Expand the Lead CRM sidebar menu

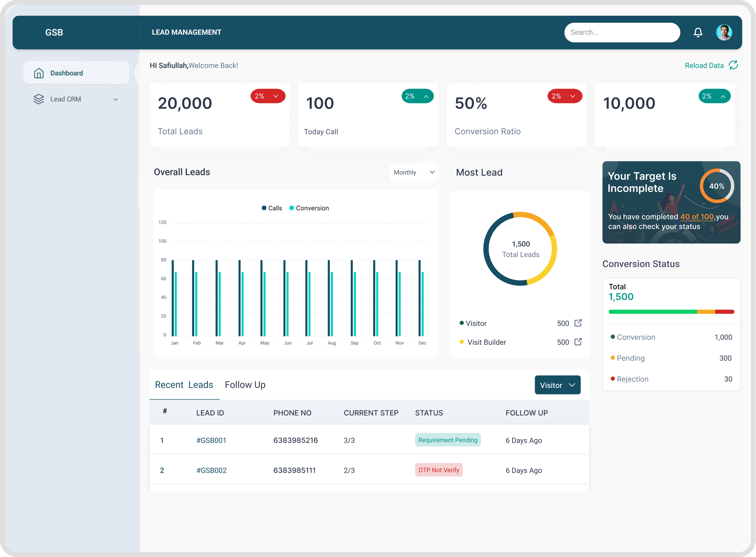115,99
